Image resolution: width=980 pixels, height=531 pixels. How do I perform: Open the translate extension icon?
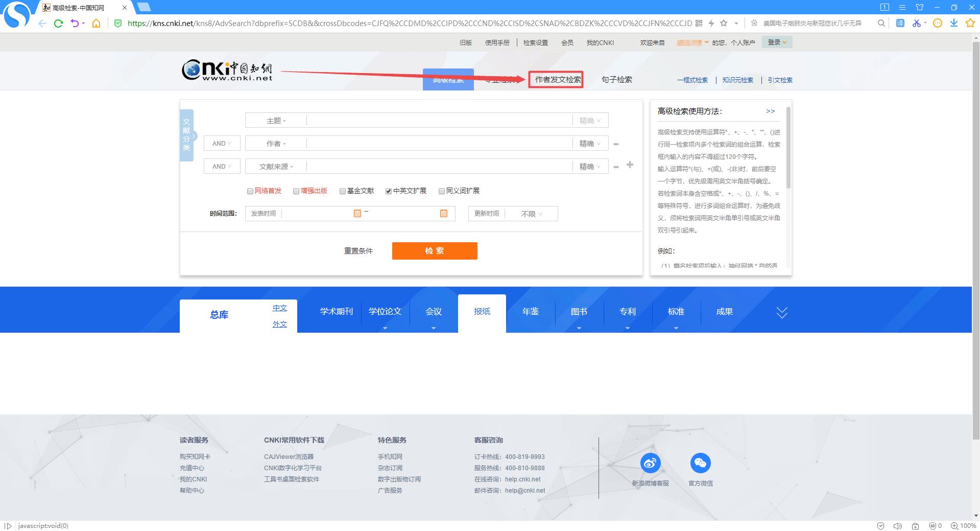tap(900, 23)
